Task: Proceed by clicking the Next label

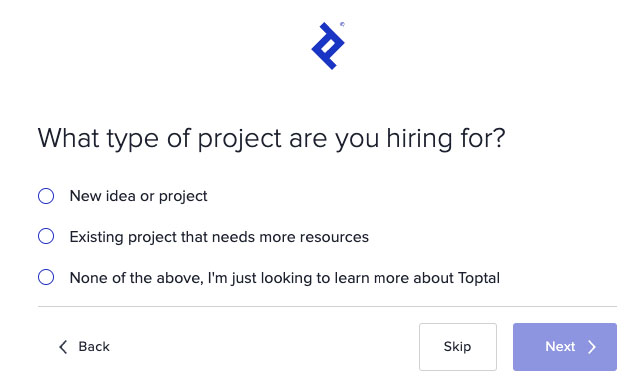Action: (x=560, y=347)
